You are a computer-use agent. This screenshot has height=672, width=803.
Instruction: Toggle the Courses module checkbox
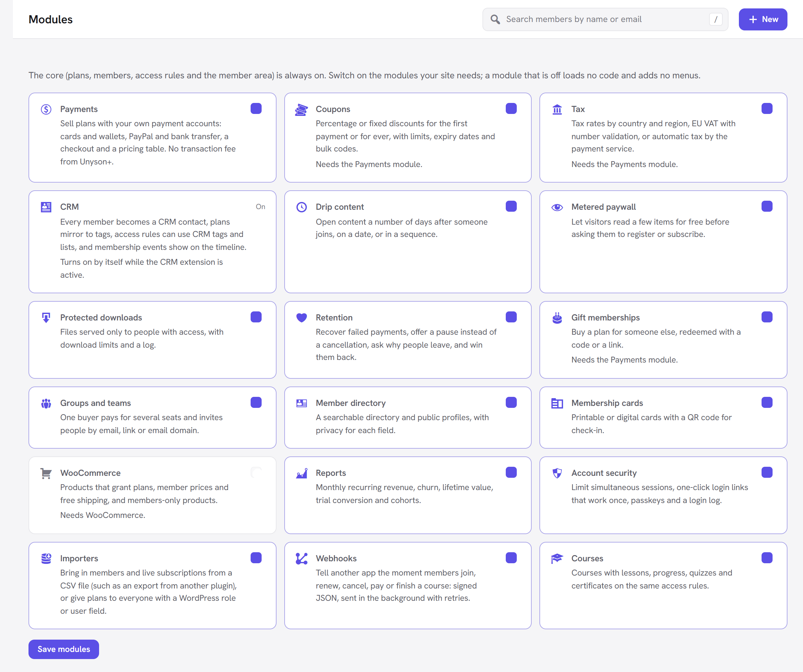pos(767,558)
